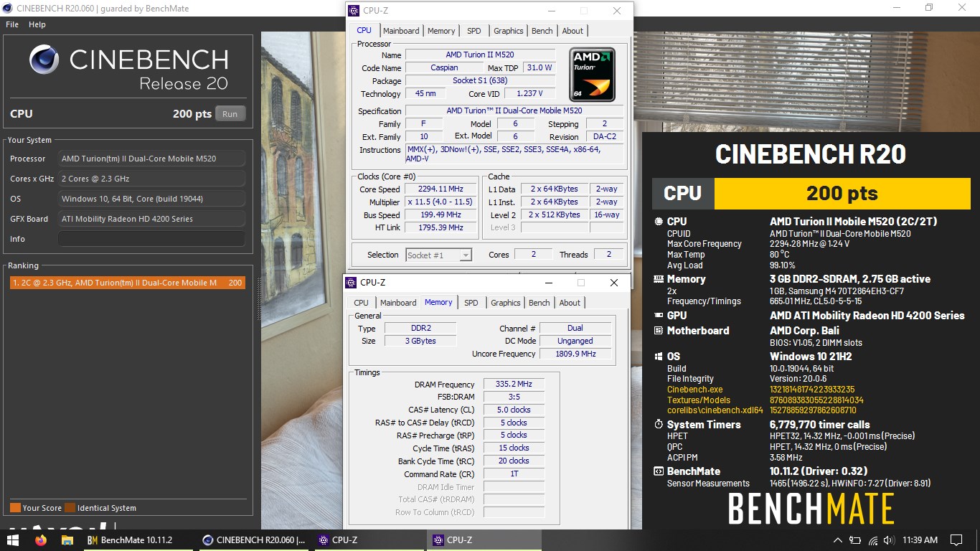Click the FSB:DRAM value 3:5
This screenshot has height=551, width=980.
point(514,397)
